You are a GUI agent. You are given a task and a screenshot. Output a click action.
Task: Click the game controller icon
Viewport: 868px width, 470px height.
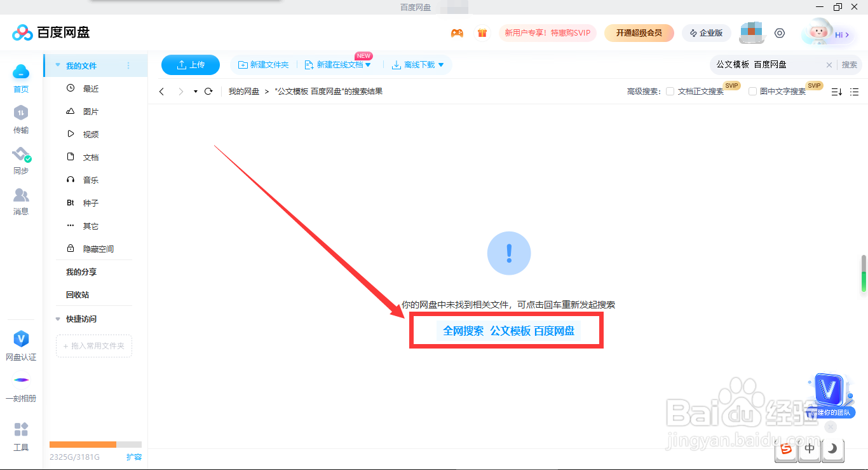[x=457, y=33]
